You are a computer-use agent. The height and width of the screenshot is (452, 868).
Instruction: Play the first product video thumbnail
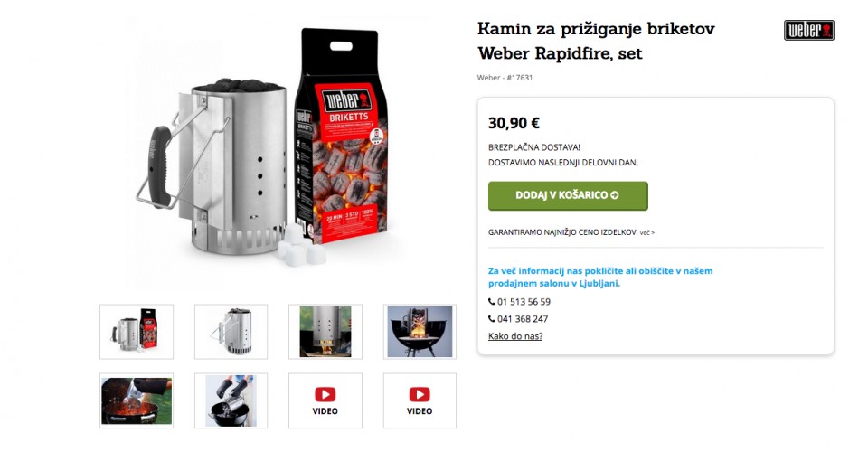click(x=325, y=400)
